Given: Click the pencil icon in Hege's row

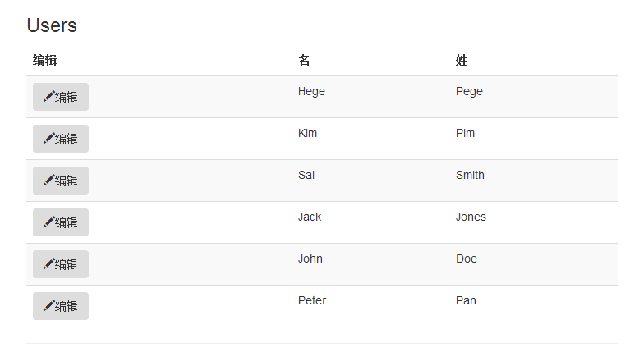Looking at the screenshot, I should 48,97.
